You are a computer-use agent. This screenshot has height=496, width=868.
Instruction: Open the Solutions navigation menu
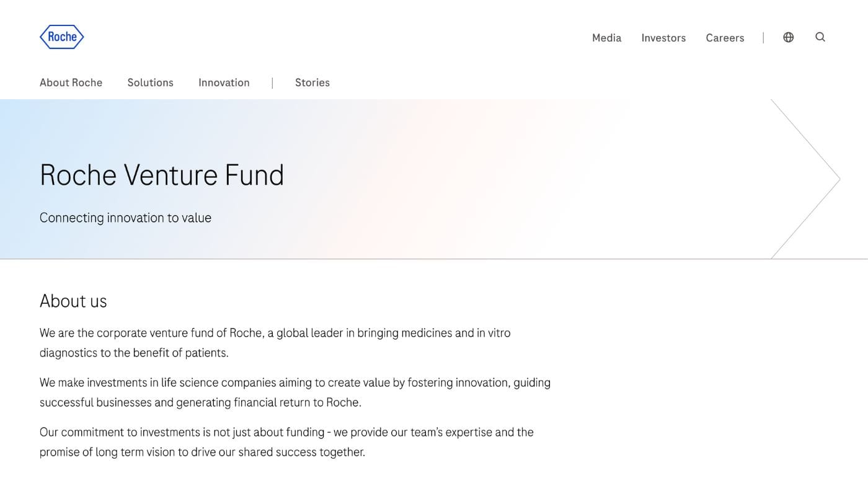click(150, 82)
